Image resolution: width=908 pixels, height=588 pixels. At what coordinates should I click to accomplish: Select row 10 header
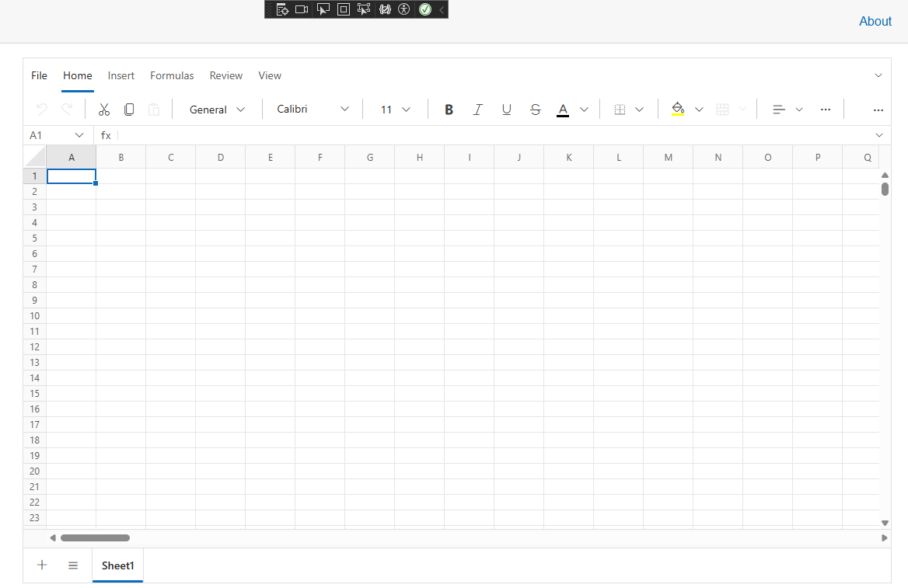point(35,316)
